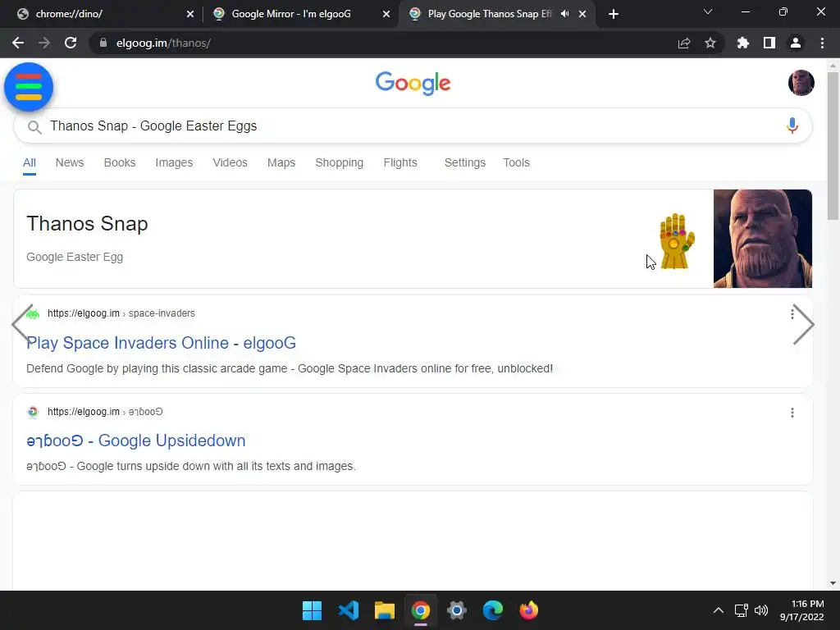The width and height of the screenshot is (840, 630).
Task: Select the Books search tab
Action: click(x=120, y=162)
